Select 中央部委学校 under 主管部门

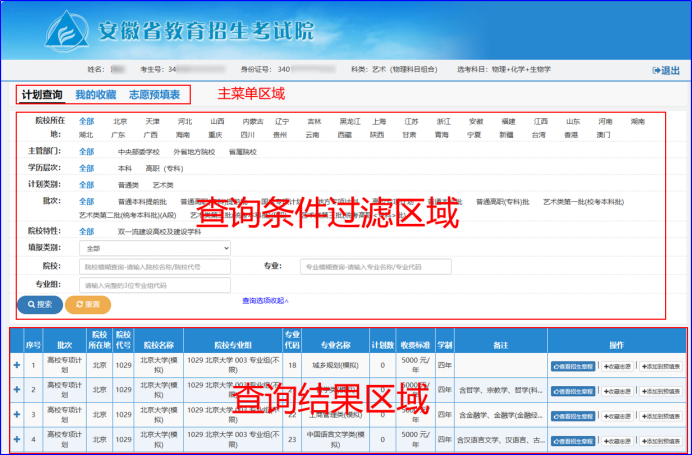pyautogui.click(x=138, y=152)
